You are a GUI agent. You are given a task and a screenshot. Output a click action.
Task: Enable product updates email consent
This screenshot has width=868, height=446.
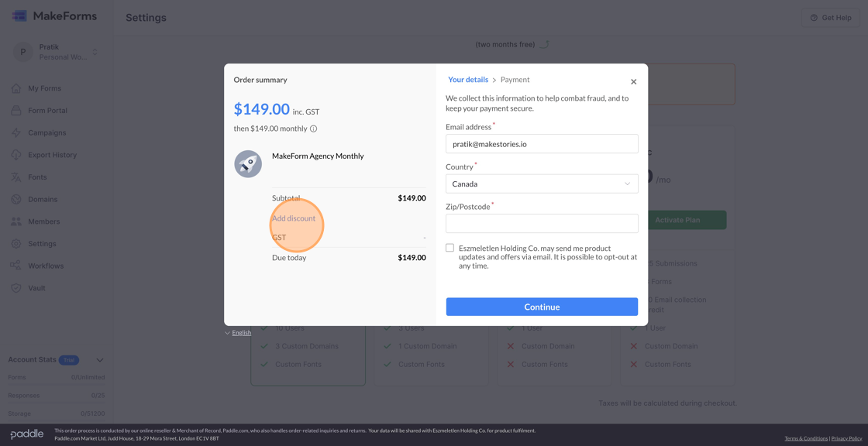point(449,247)
